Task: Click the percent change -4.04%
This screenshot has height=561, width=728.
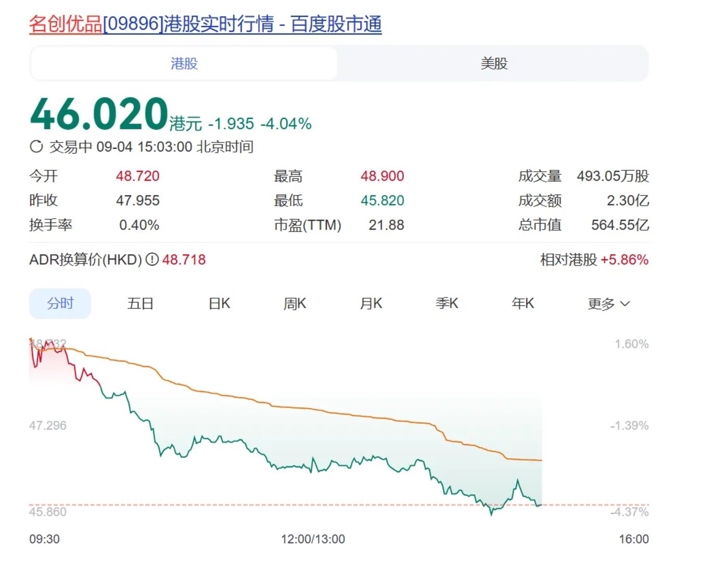Action: [286, 124]
